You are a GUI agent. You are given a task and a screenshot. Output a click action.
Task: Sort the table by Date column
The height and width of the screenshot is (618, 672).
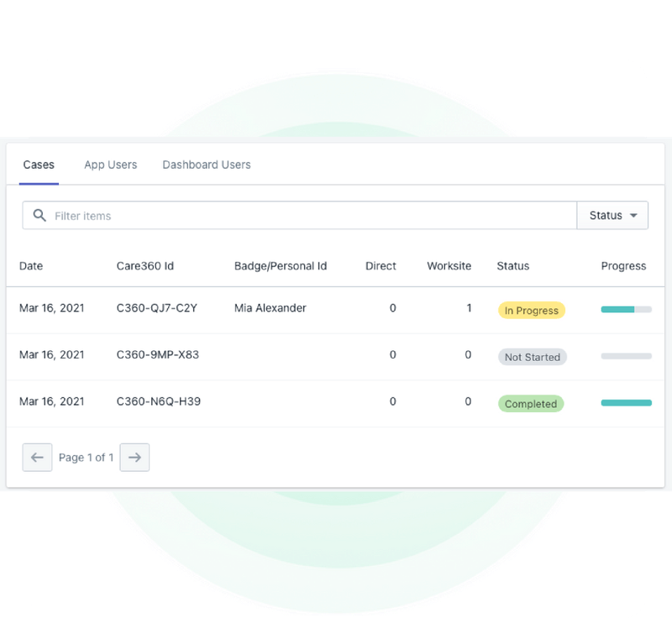click(x=32, y=266)
